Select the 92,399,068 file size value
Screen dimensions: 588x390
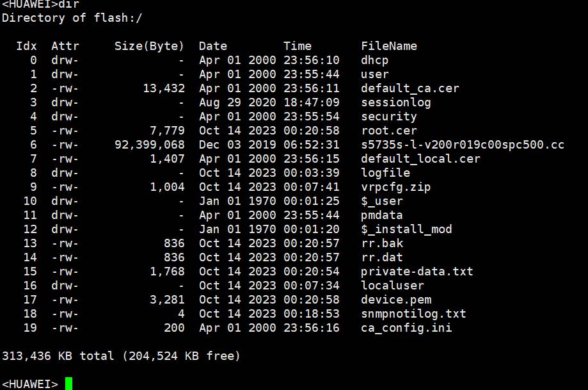[150, 145]
